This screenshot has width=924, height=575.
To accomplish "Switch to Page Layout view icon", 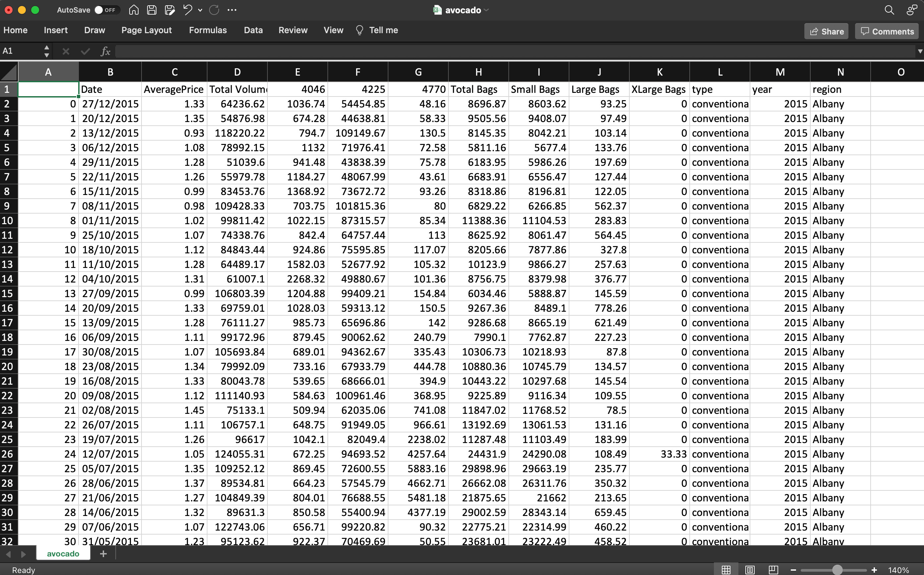I will (x=750, y=570).
